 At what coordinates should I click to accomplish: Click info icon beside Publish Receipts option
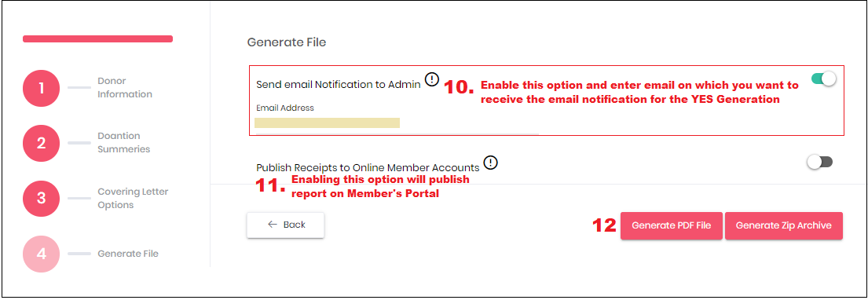[490, 163]
